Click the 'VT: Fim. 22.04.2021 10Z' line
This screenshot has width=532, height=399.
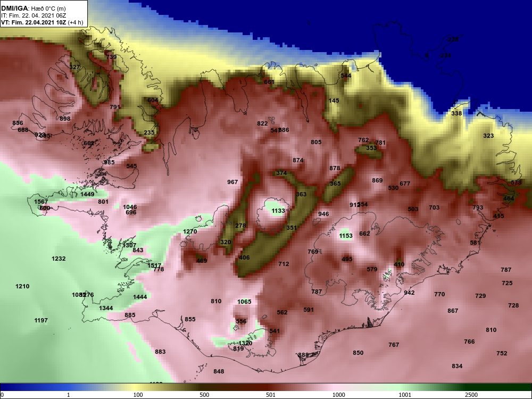(x=34, y=23)
